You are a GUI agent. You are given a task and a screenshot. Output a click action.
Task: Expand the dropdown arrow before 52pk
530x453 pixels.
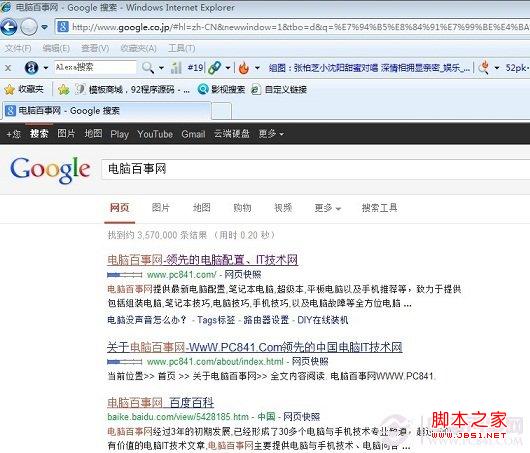497,68
